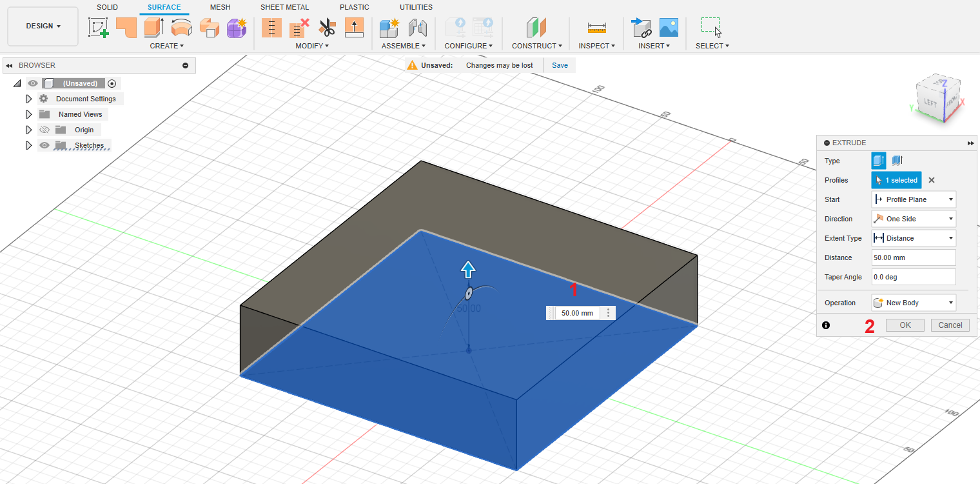
Task: Select the surface Revolve tool
Action: click(181, 27)
